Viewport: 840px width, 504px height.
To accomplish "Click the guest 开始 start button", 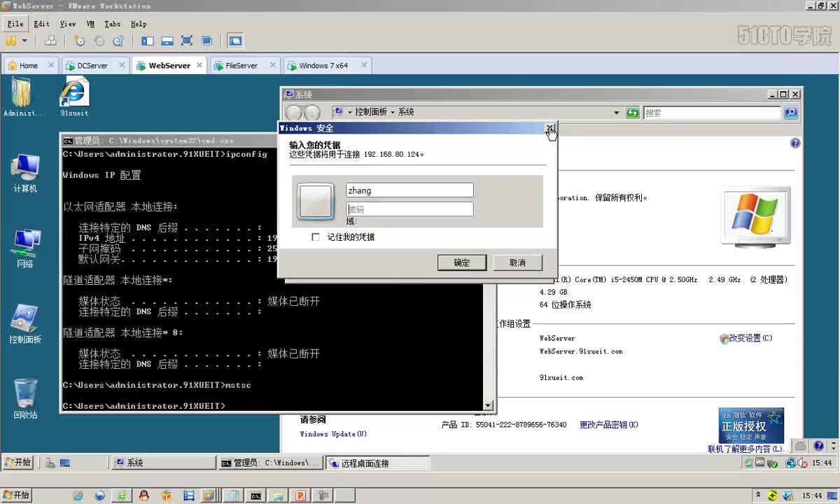I will [x=18, y=463].
